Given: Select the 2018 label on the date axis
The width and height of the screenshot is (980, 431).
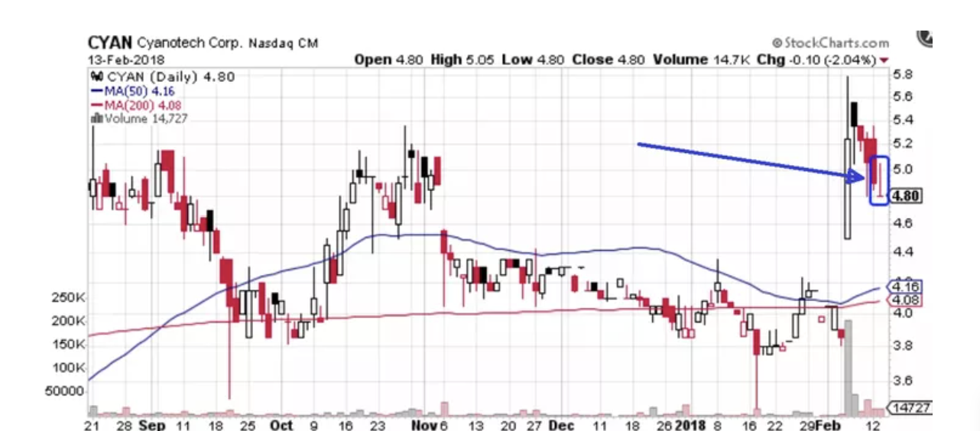Looking at the screenshot, I should 694,423.
